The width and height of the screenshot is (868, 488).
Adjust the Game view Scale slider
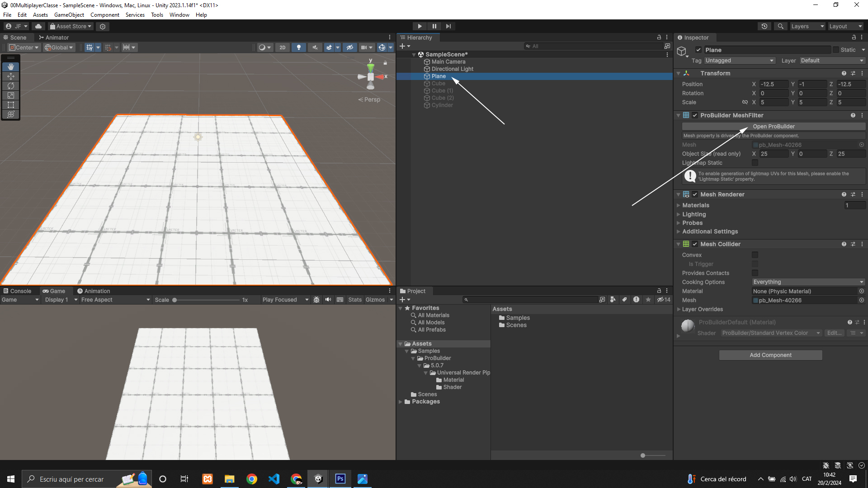175,300
